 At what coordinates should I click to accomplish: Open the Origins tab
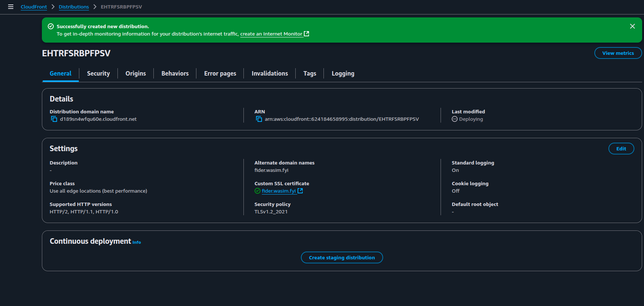tap(136, 73)
